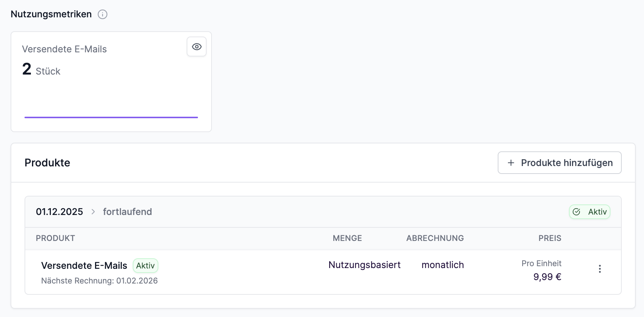
Task: Click the PRODUKT column header
Action: coord(55,238)
